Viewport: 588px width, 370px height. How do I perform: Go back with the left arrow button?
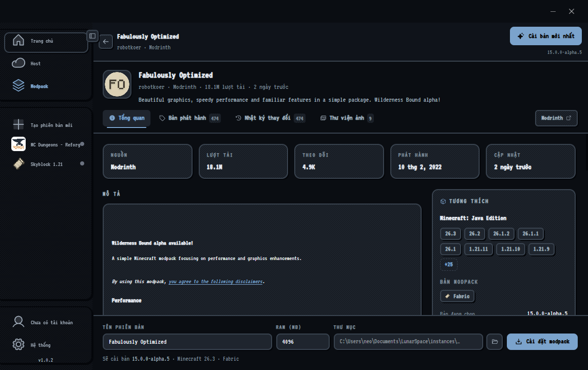106,42
